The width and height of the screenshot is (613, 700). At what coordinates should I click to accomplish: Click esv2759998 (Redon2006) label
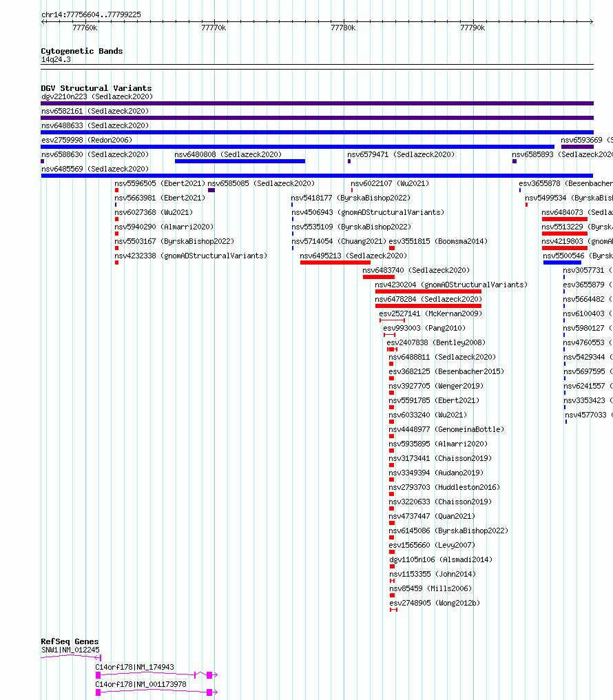pos(87,140)
